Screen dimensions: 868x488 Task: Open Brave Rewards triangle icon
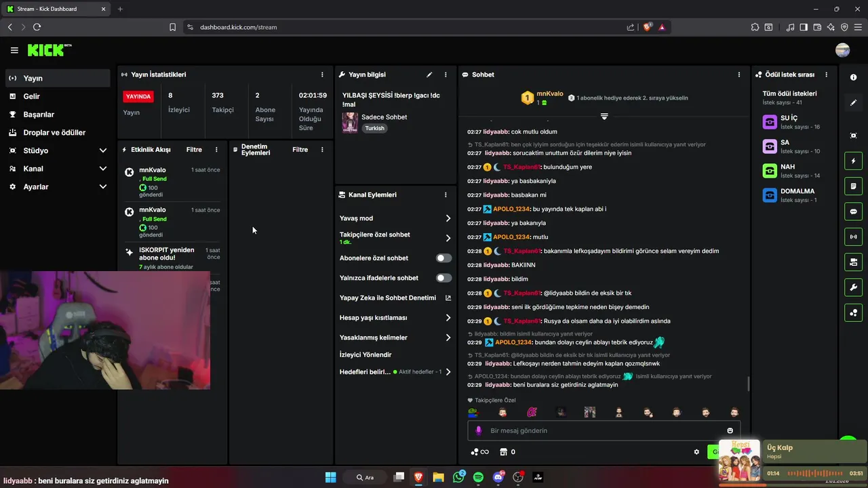tap(661, 27)
